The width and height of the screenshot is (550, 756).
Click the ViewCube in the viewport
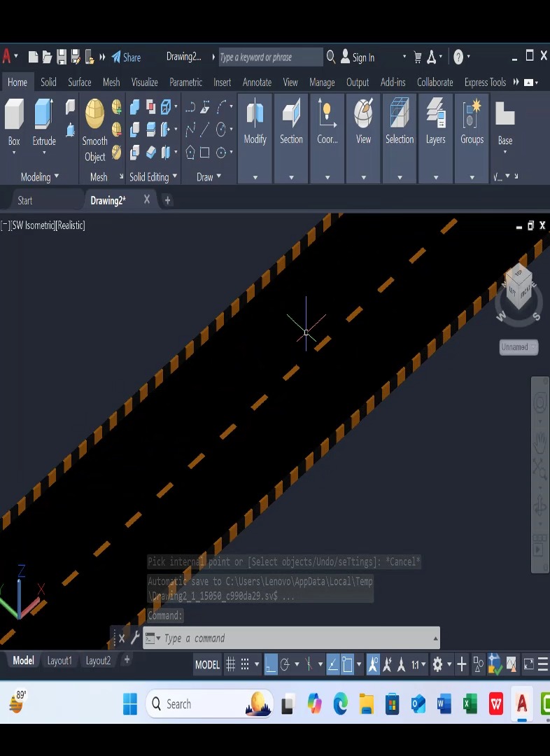[519, 287]
